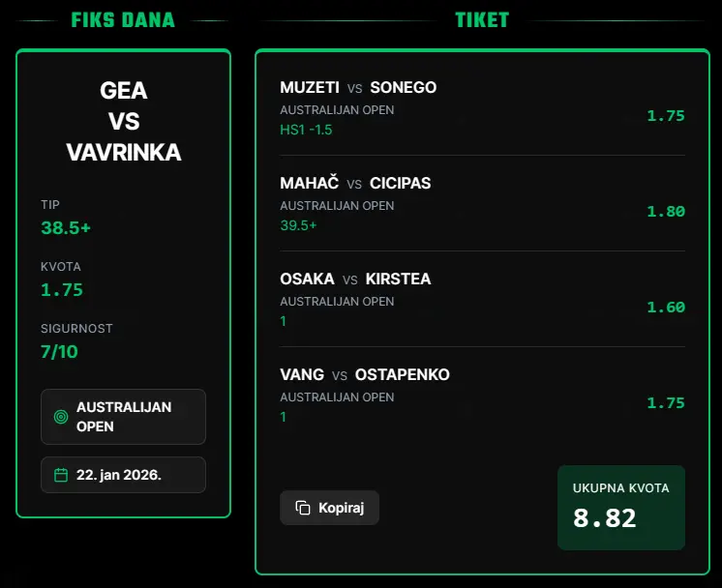This screenshot has width=722, height=588.
Task: Click the 7/10 SIGURNOST rating
Action: 59,351
